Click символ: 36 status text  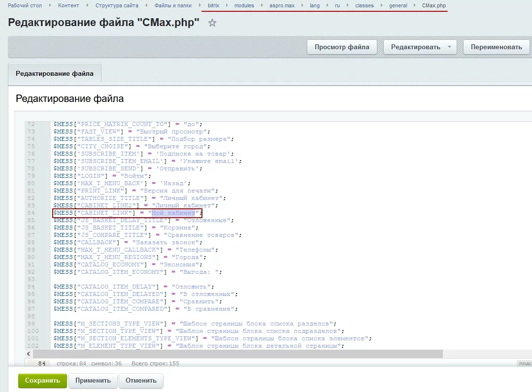pyautogui.click(x=106, y=363)
